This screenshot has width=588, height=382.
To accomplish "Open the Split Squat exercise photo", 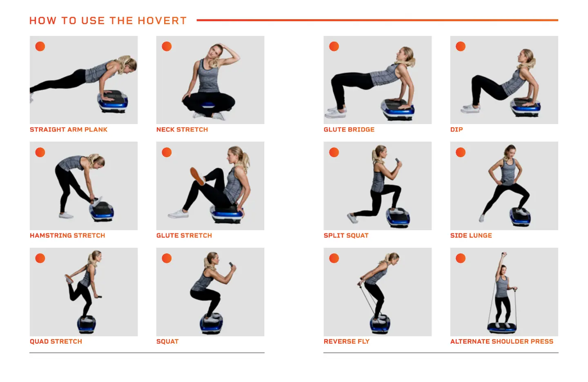I will 378,186.
